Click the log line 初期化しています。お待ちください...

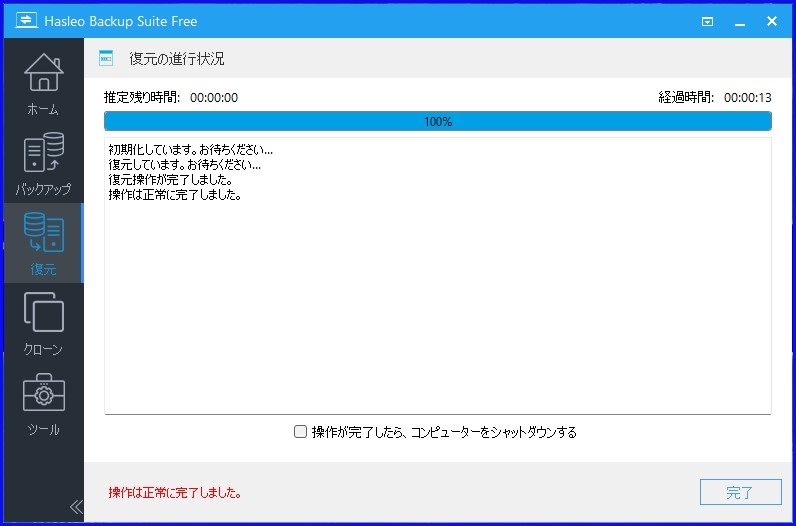[x=191, y=150]
